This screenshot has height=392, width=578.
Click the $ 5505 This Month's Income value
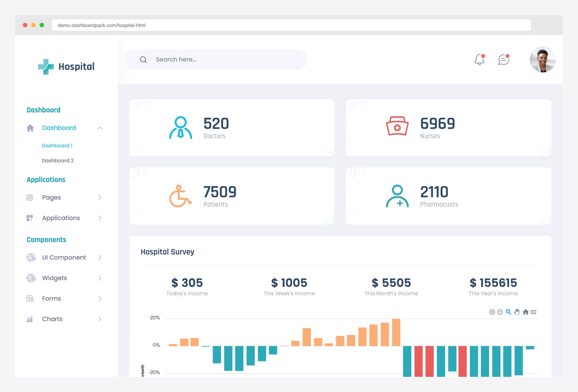391,283
